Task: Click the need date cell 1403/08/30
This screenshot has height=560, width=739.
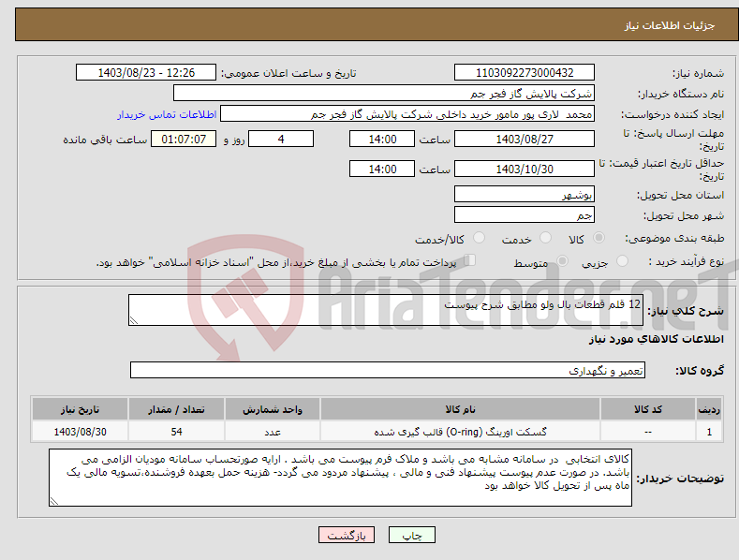Action: point(80,432)
